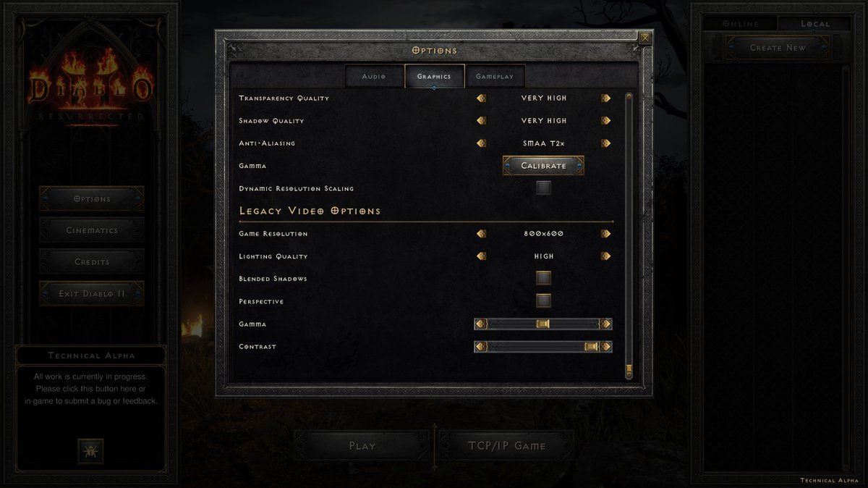Click right arrow for Transparency Quality
The height and width of the screenshot is (488, 868).
[x=605, y=98]
